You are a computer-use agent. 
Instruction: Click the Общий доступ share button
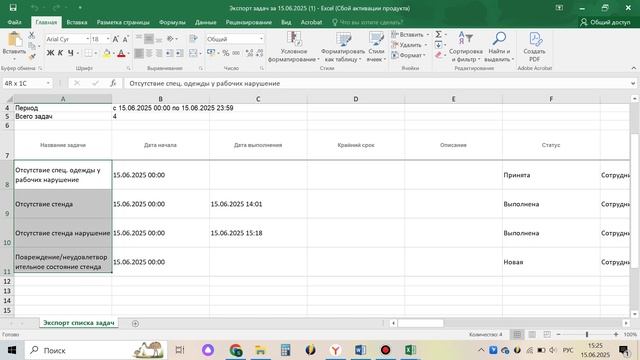(605, 22)
